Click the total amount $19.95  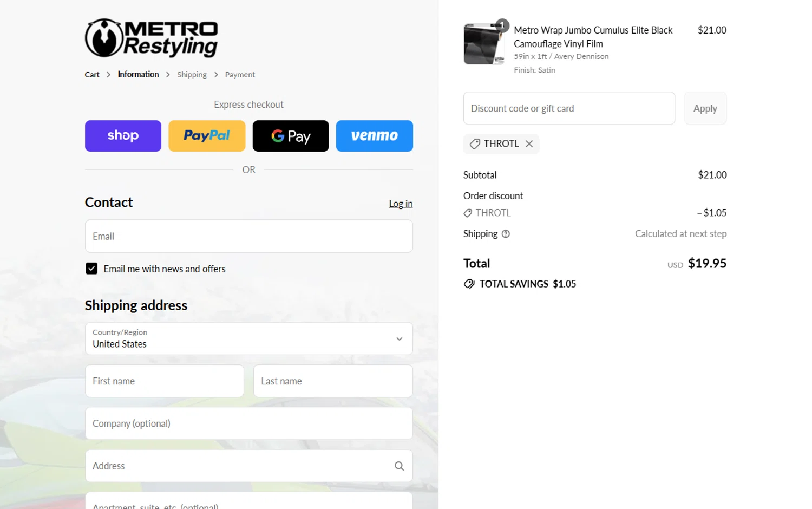[707, 264]
